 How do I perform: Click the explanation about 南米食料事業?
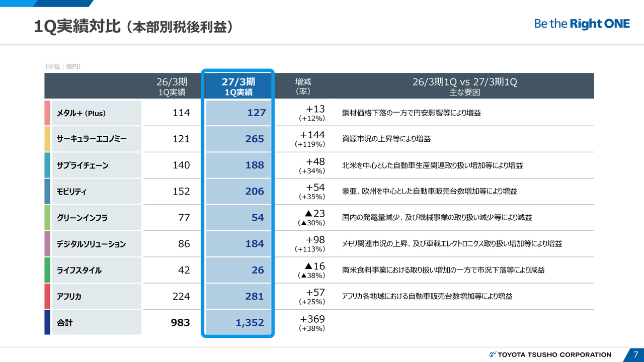(443, 270)
